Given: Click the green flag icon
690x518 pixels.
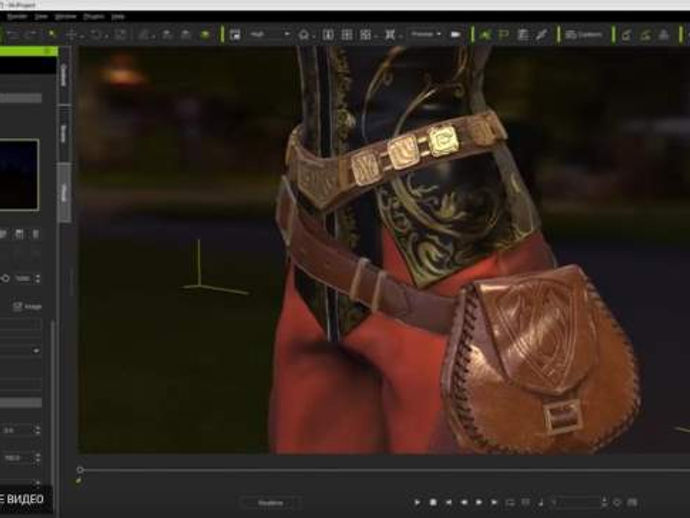Looking at the screenshot, I should pos(503,35).
